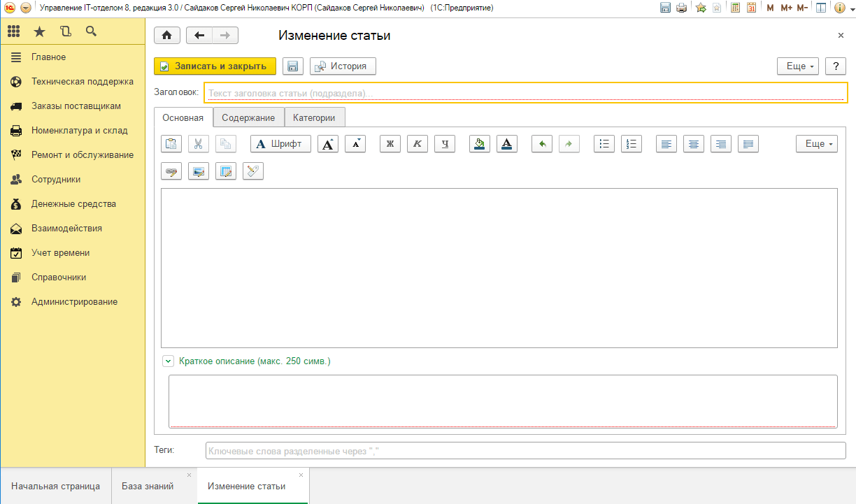This screenshot has height=504, width=856.
Task: Toggle italic formatting (К)
Action: [x=418, y=144]
